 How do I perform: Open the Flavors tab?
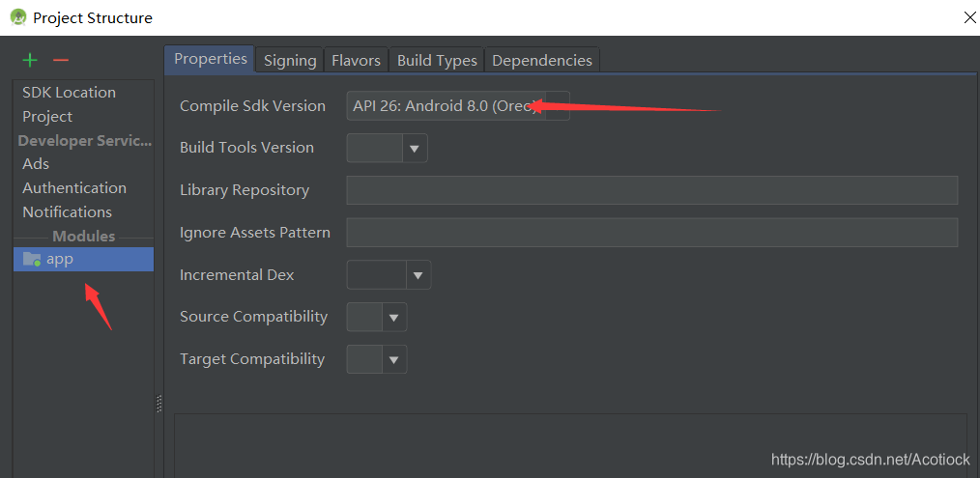356,61
